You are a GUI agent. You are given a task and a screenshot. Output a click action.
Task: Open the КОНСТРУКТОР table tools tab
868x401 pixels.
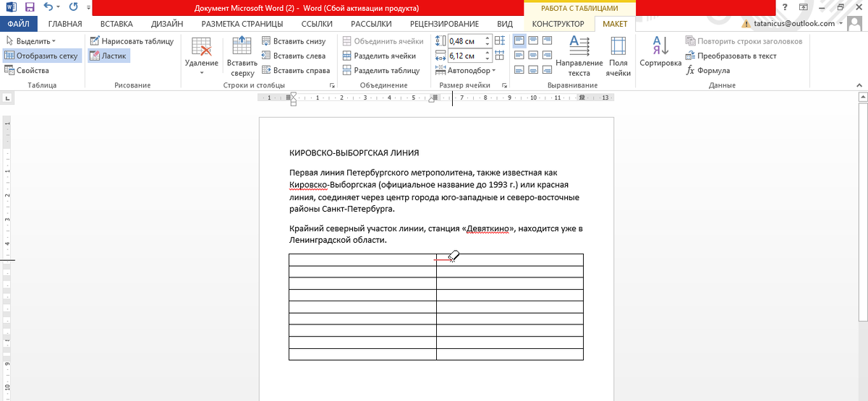tap(558, 24)
